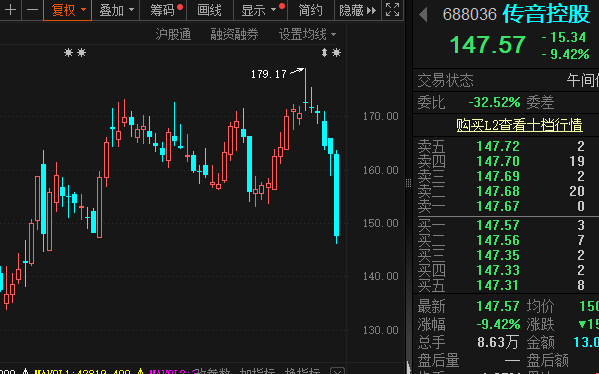
Task: Go to previous stock with left triangle arrow
Action: coord(423,15)
